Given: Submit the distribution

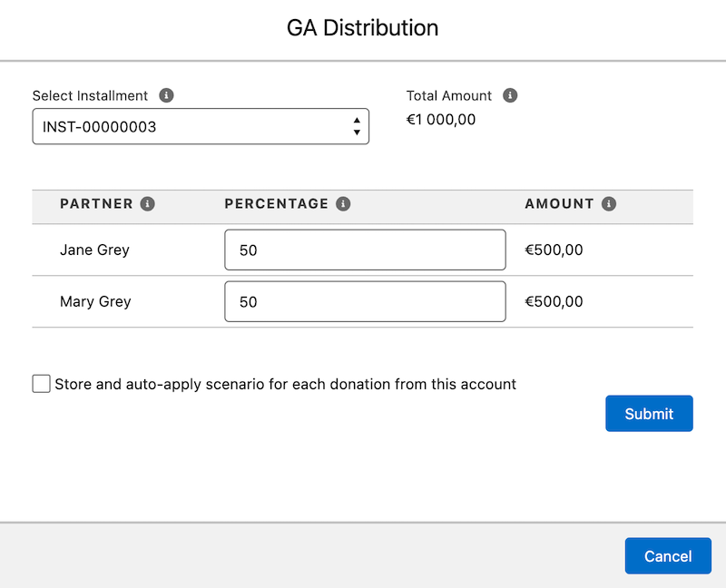Looking at the screenshot, I should pyautogui.click(x=649, y=414).
